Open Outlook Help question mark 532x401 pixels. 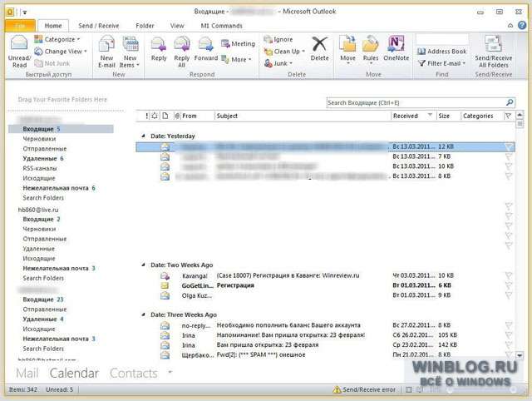[522, 25]
